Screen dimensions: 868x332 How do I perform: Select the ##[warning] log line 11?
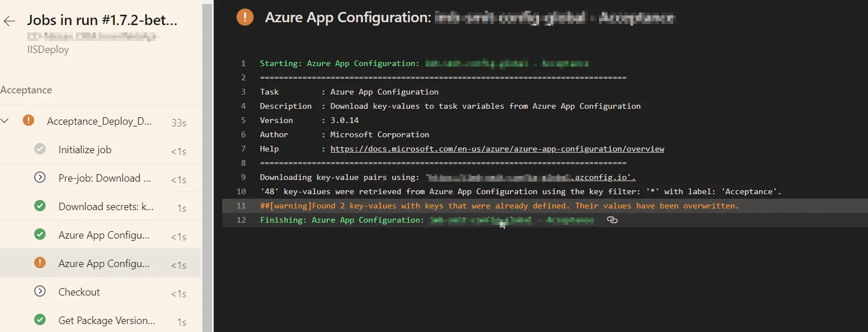[x=545, y=206]
